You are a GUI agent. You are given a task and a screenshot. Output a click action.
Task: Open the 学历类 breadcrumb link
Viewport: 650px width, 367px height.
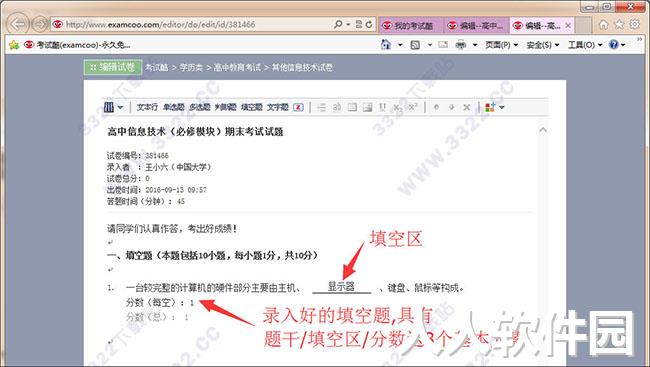(x=191, y=68)
